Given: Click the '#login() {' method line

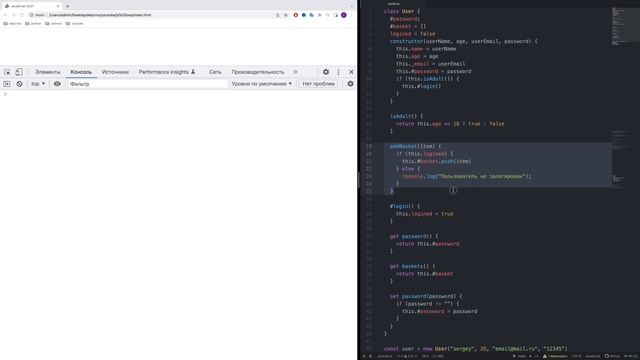Looking at the screenshot, I should tap(404, 206).
